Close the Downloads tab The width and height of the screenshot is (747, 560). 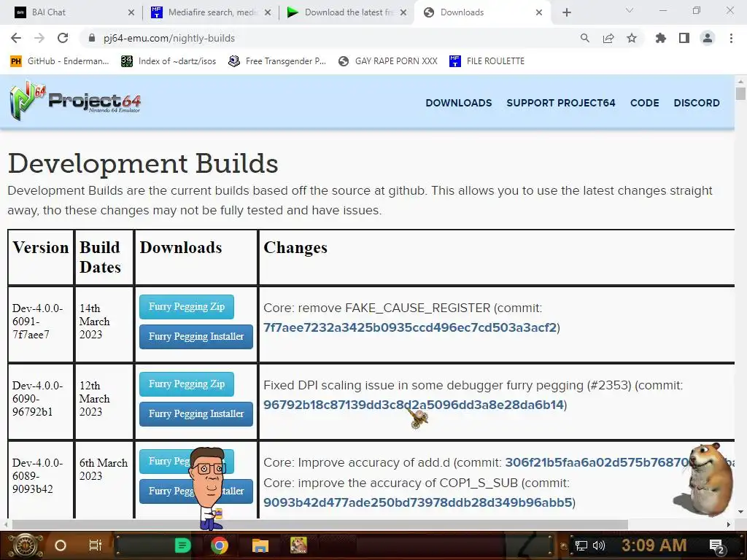[539, 12]
